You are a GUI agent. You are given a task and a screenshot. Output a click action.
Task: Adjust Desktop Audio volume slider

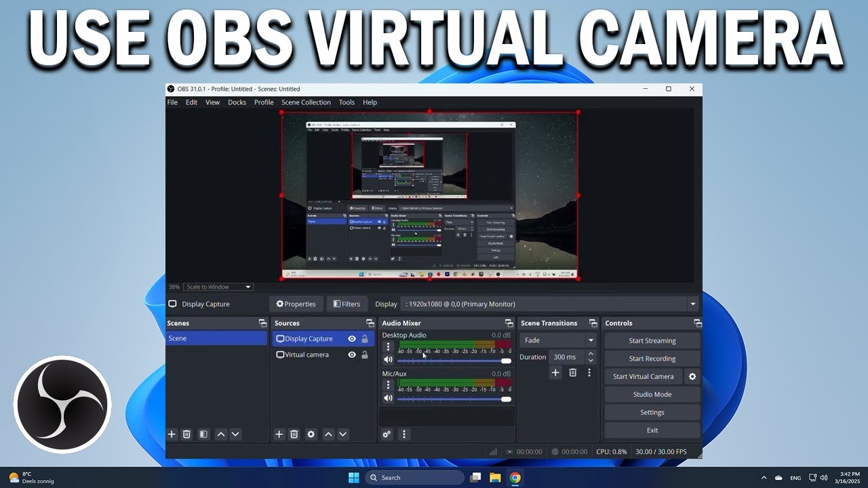(x=454, y=361)
